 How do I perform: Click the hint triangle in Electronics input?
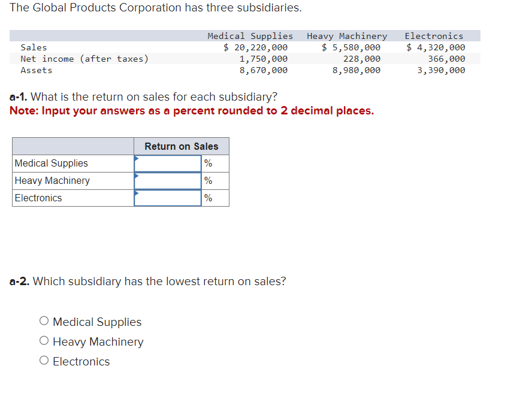[137, 194]
